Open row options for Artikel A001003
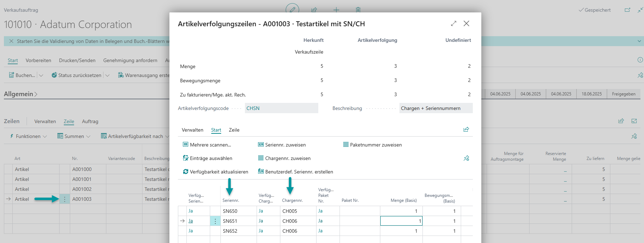This screenshot has height=243, width=644. tap(65, 199)
